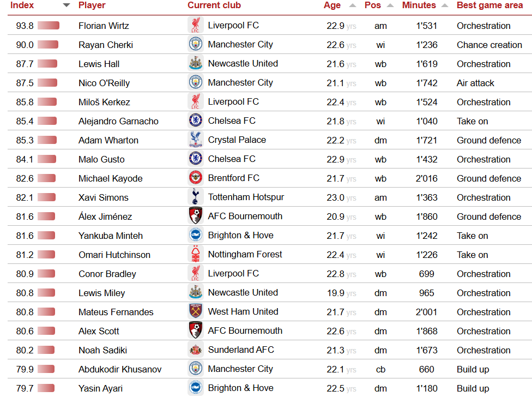The image size is (532, 397).
Task: Sort by Pos using its arrow
Action: (390, 5)
